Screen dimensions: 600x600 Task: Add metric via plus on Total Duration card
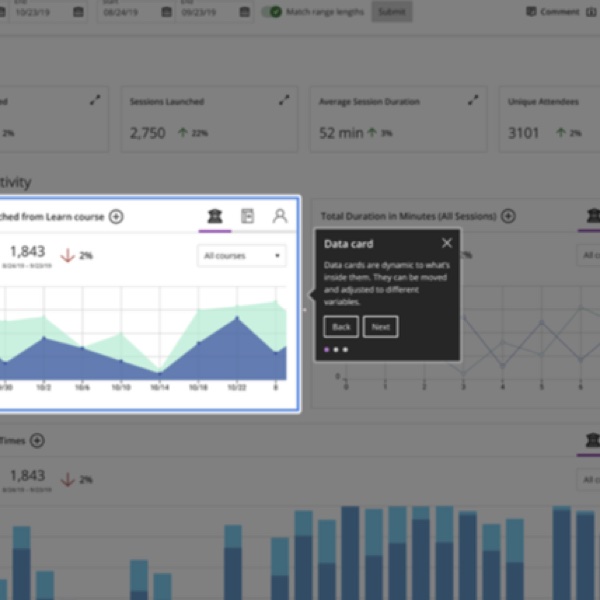pos(508,216)
